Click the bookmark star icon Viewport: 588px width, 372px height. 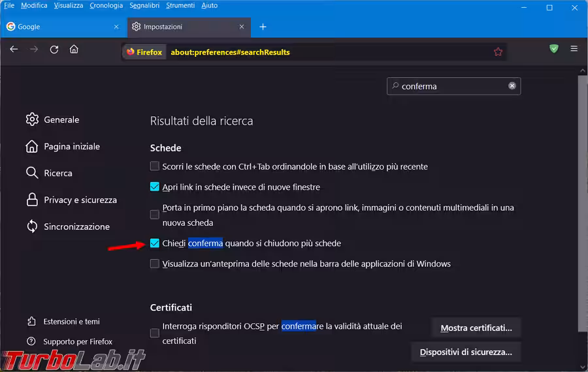[498, 52]
